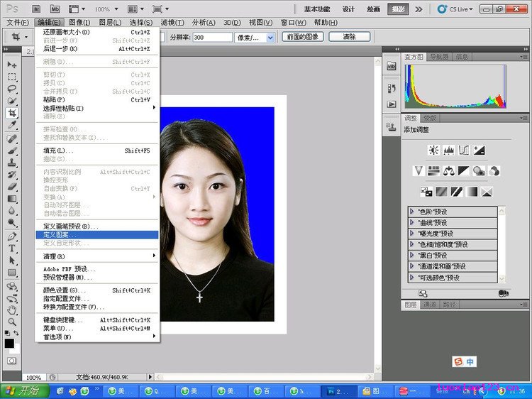532x399 pixels.
Task: Choose the Hand tool
Action: pyautogui.click(x=12, y=310)
